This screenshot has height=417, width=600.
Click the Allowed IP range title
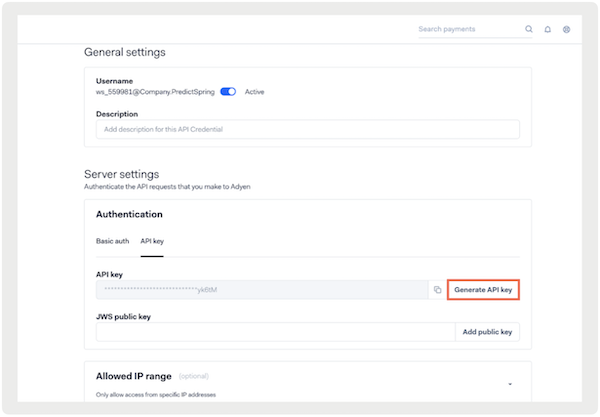pyautogui.click(x=134, y=376)
